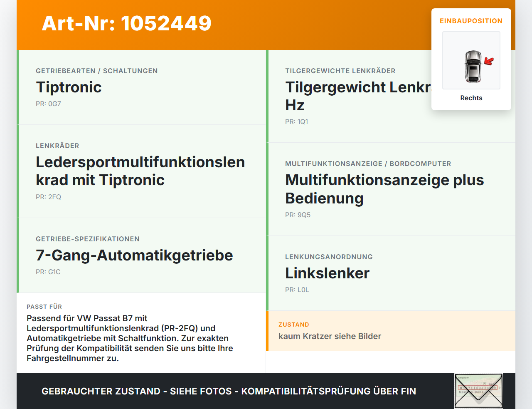The width and height of the screenshot is (532, 409).
Task: Click PR: L0L code
Action: [x=297, y=290]
